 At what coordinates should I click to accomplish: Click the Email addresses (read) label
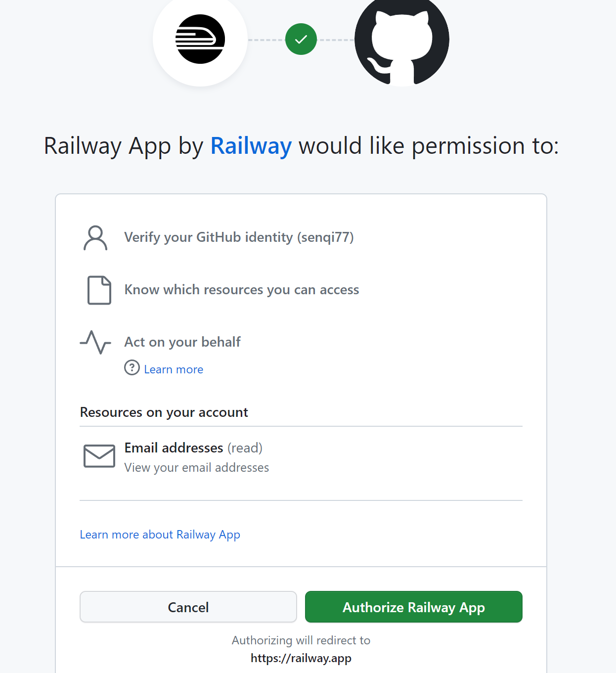[193, 448]
